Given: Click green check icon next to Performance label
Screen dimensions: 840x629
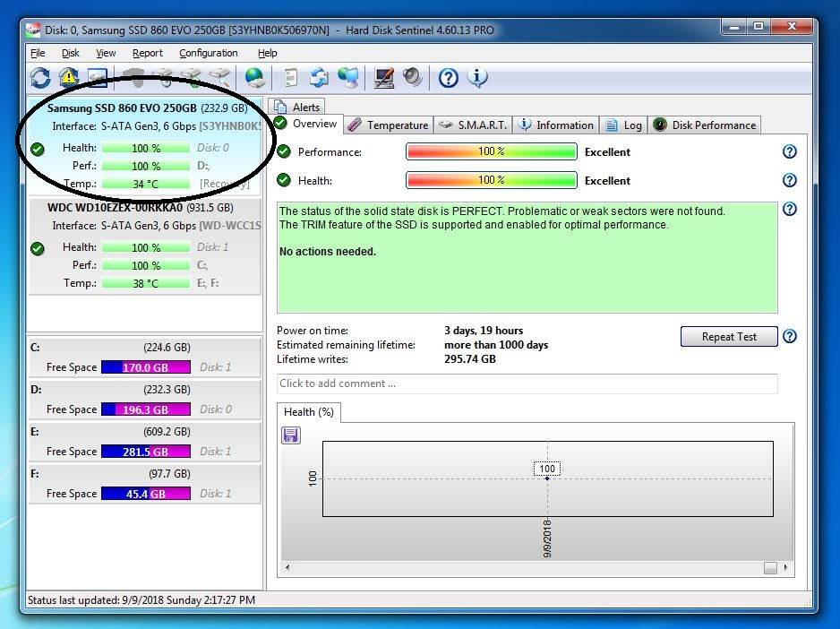Looking at the screenshot, I should pyautogui.click(x=284, y=151).
